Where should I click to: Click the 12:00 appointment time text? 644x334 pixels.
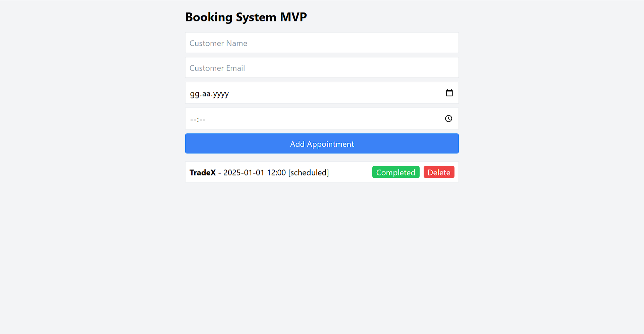click(x=276, y=173)
